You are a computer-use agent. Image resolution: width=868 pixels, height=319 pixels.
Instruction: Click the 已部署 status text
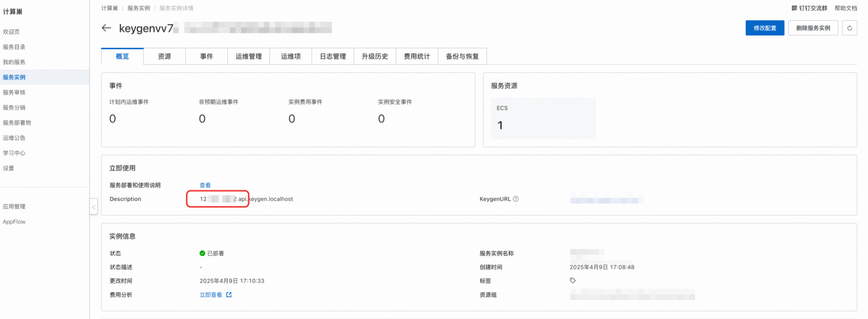coord(215,253)
